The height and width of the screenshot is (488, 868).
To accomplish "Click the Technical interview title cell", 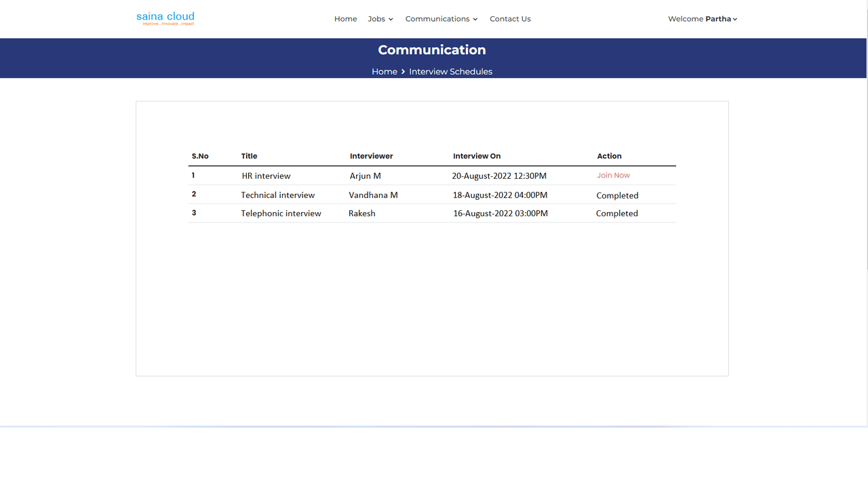I will coord(278,195).
